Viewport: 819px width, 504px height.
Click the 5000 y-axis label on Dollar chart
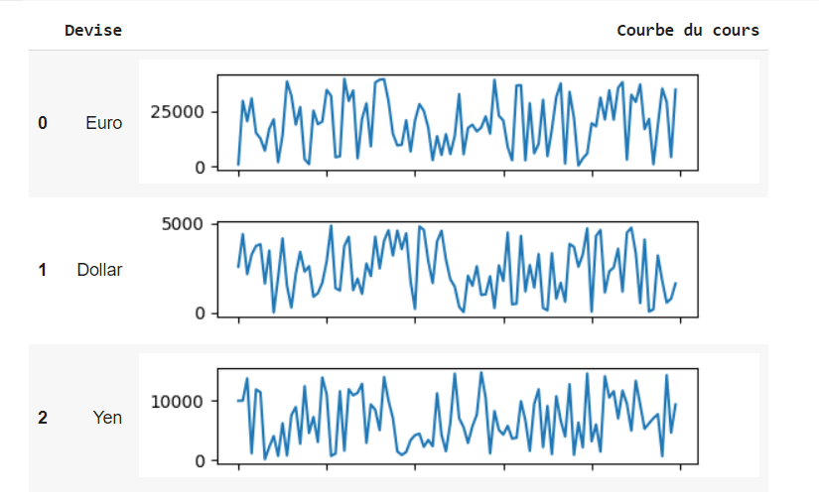pyautogui.click(x=182, y=223)
